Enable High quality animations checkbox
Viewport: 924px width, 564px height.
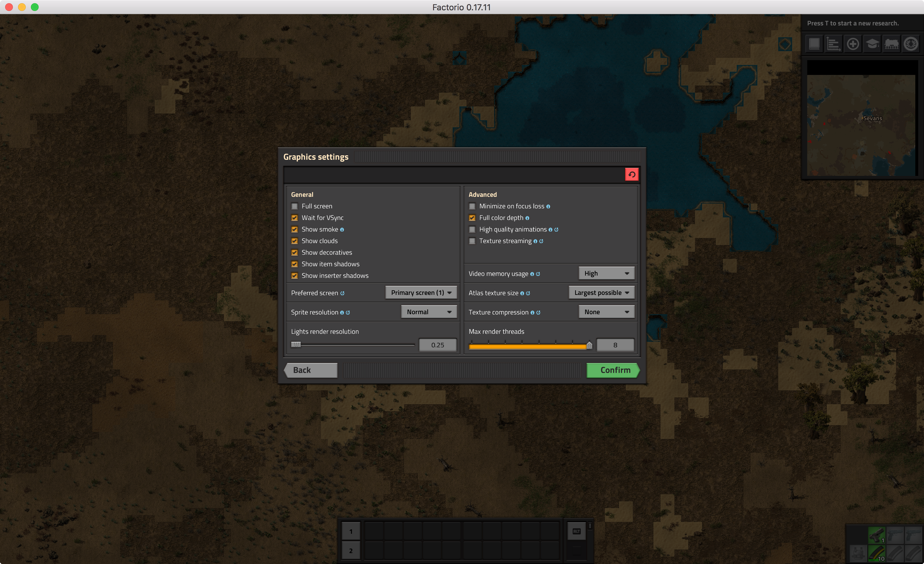472,229
